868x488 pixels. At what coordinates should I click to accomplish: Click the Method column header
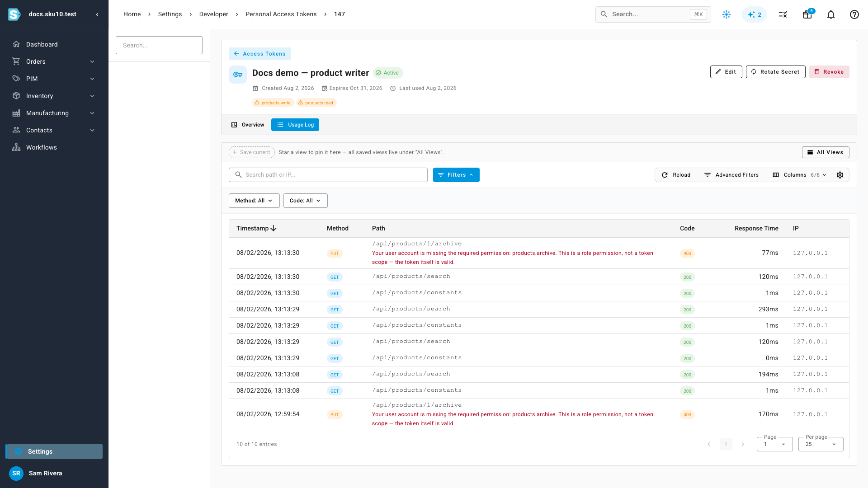[x=338, y=228]
